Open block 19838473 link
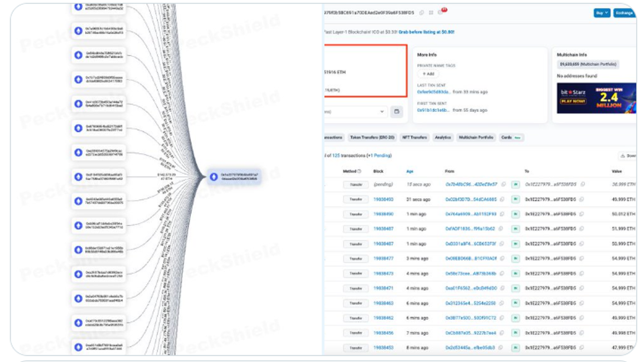 click(x=383, y=274)
